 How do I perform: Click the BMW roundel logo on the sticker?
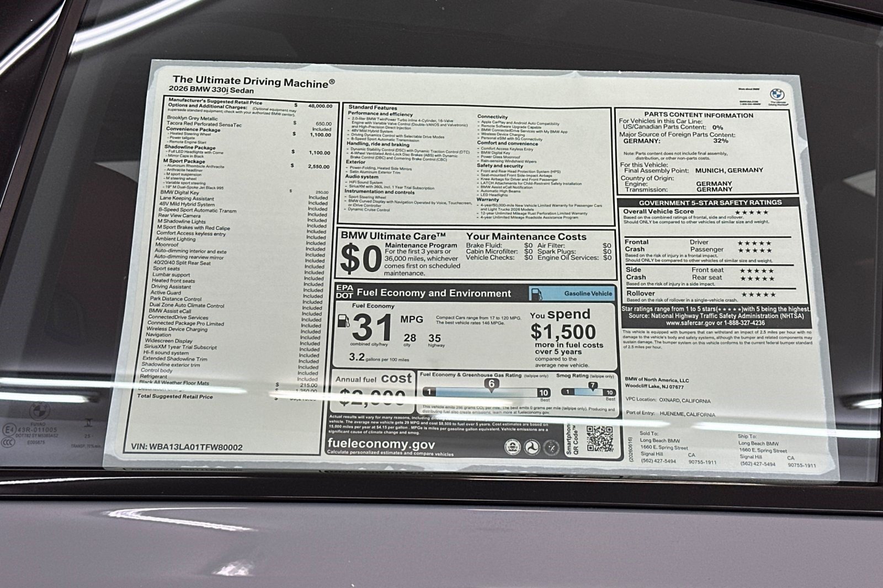(x=777, y=94)
